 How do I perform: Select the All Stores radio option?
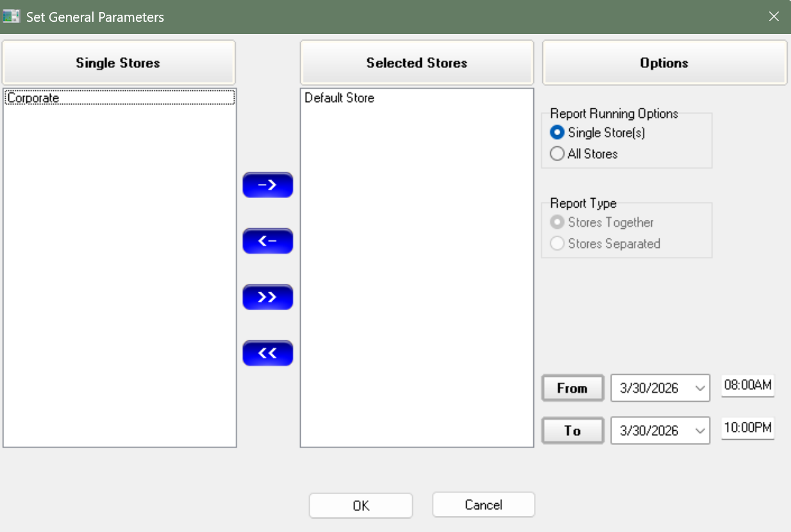point(558,154)
